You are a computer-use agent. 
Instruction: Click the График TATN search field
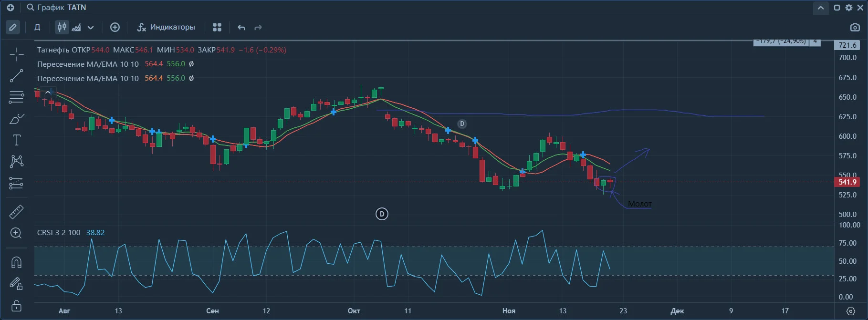tap(57, 7)
